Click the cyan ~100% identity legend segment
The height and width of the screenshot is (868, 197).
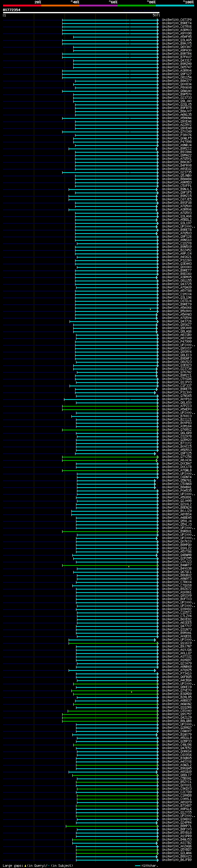[x=175, y=6]
